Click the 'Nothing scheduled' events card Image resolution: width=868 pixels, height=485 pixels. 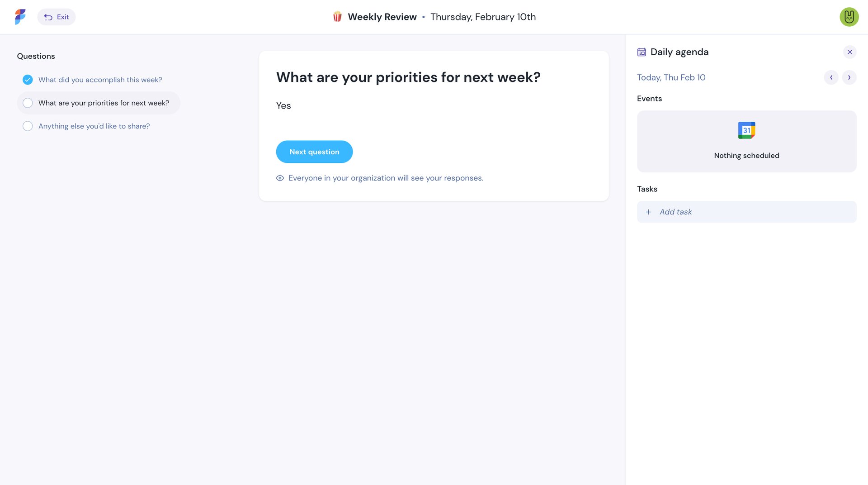tap(746, 141)
